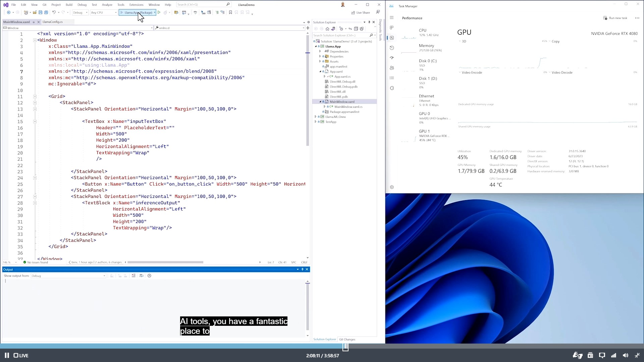The width and height of the screenshot is (644, 362).
Task: Click Live Share button
Action: 361,12
